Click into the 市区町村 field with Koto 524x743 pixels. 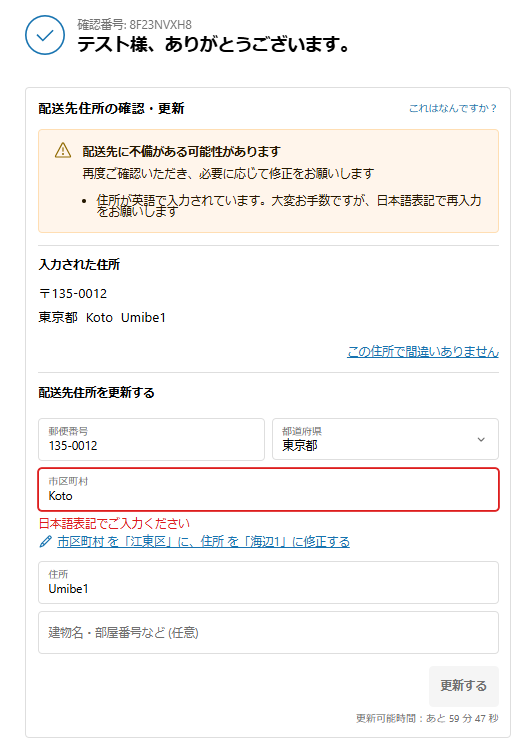click(x=269, y=489)
